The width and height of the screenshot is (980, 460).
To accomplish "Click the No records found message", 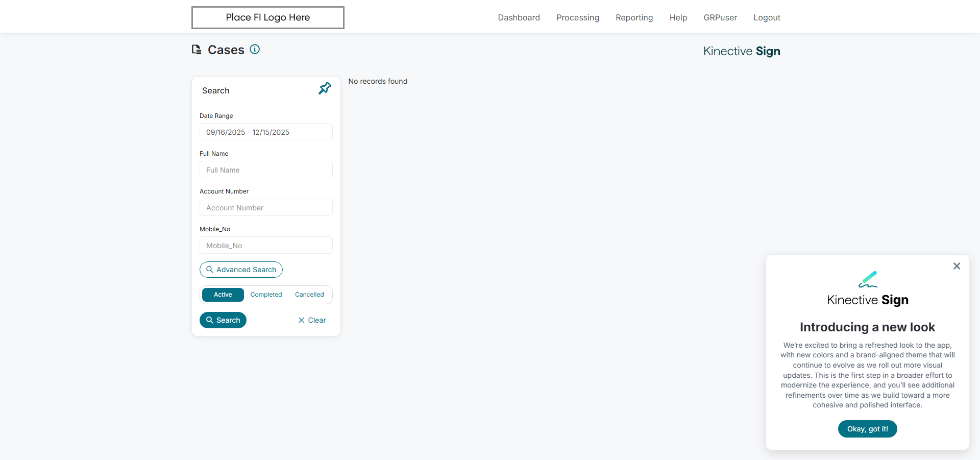I will click(378, 81).
